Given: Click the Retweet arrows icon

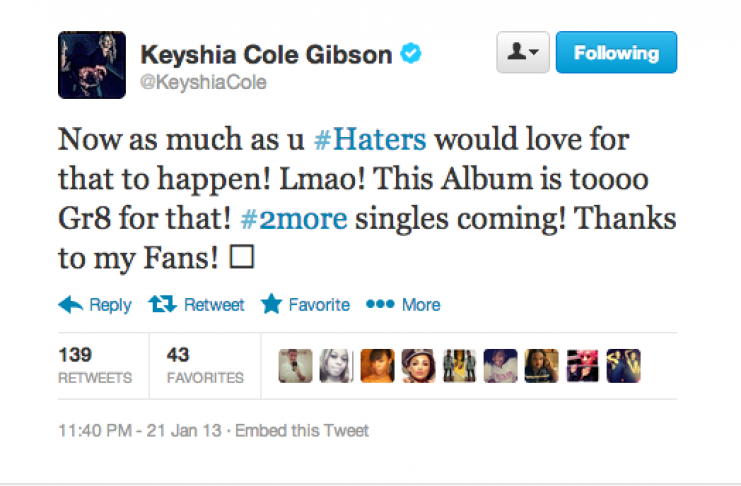Looking at the screenshot, I should [x=162, y=304].
